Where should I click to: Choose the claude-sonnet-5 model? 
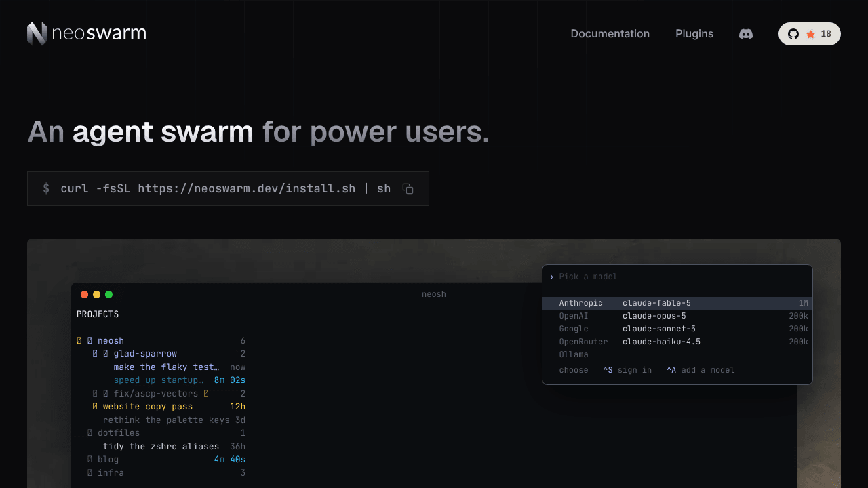659,329
